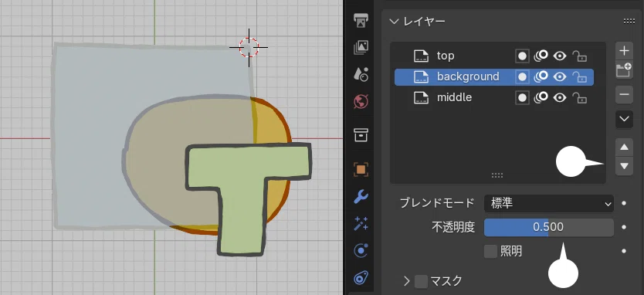Open the Object Constraints tab
This screenshot has width=644, height=295.
(x=361, y=278)
